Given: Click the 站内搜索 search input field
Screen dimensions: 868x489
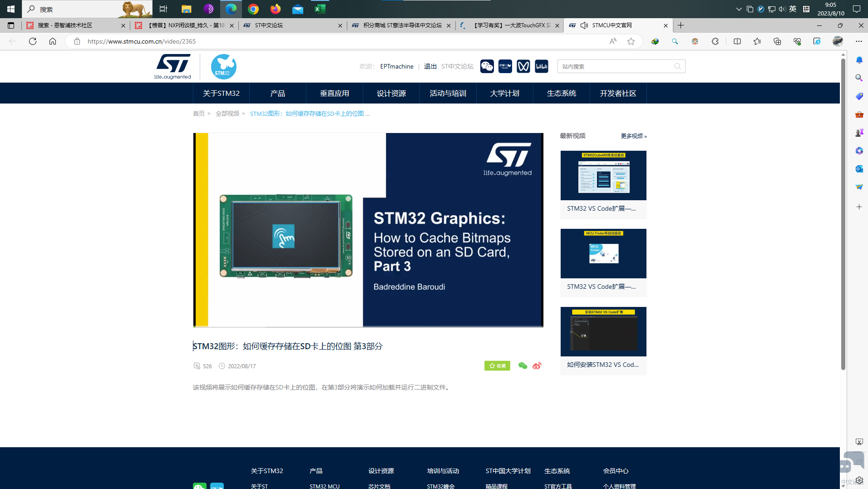Looking at the screenshot, I should pos(616,66).
